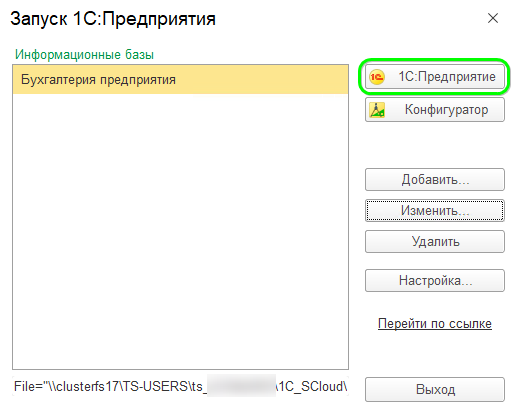Exit the launcher with Выход

[435, 389]
